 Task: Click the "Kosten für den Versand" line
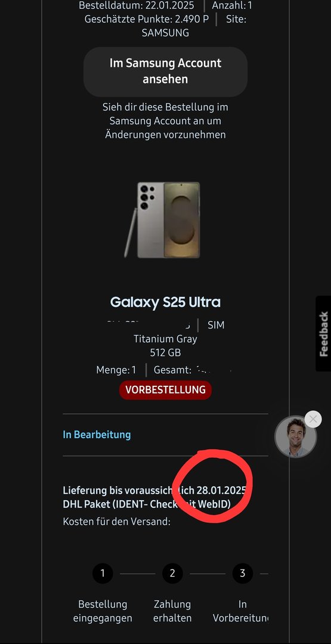point(117,522)
